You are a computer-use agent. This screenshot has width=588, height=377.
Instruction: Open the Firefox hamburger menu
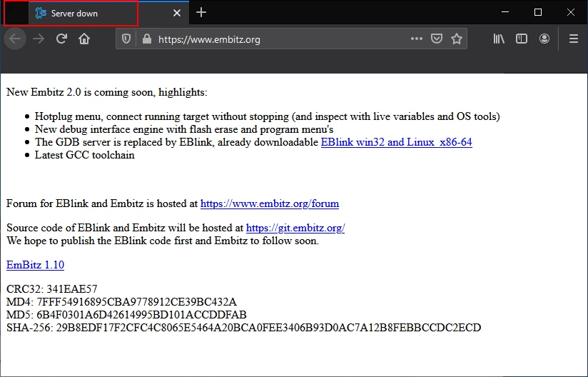[574, 39]
